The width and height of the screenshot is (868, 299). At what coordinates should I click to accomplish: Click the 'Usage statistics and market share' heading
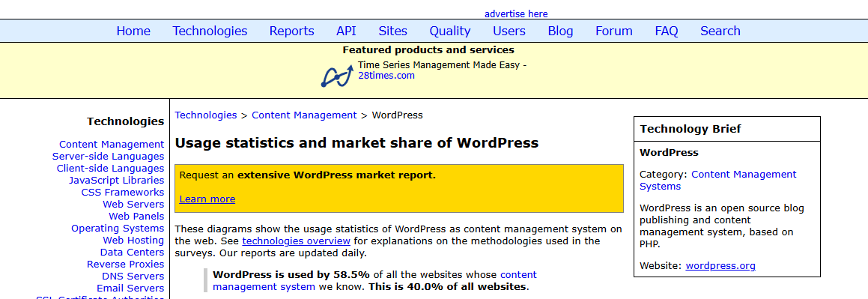point(356,143)
